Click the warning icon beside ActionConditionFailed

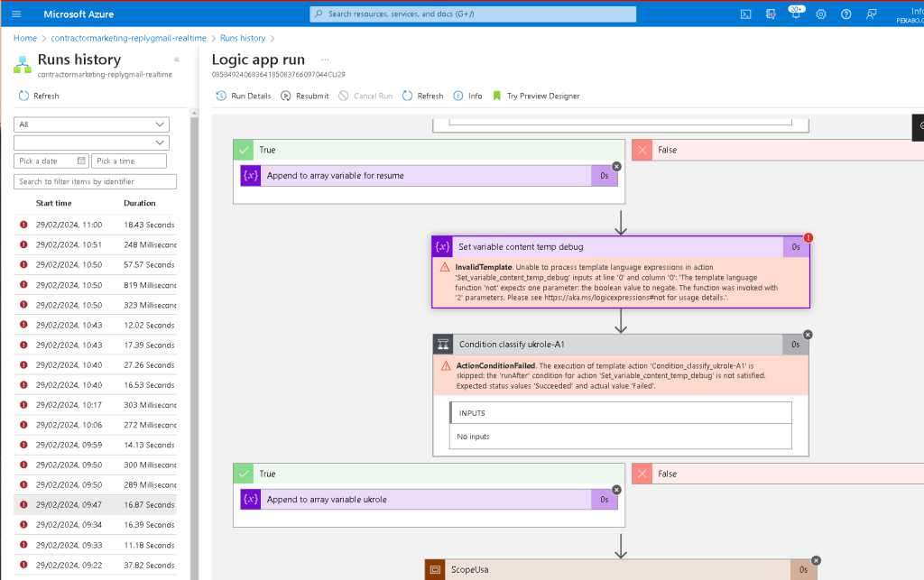tap(446, 365)
